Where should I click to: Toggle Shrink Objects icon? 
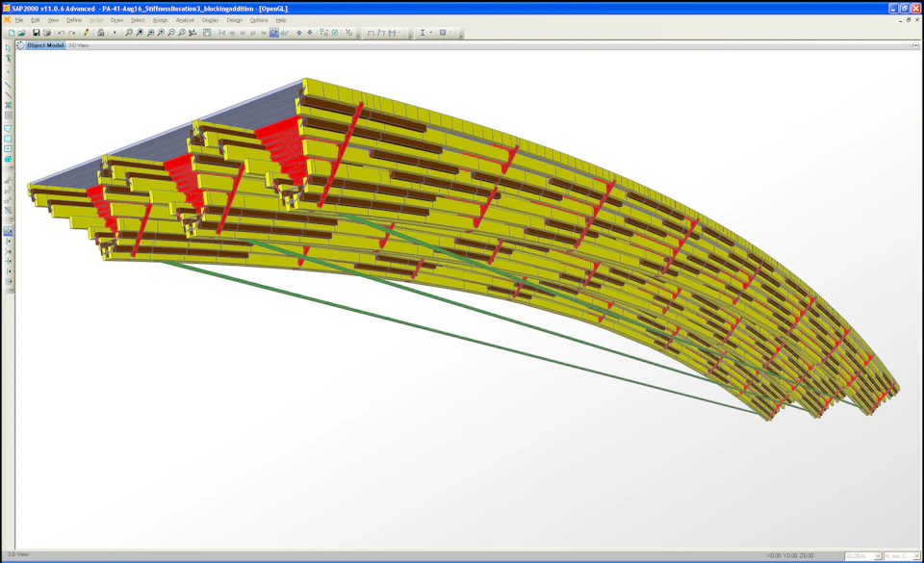click(324, 33)
